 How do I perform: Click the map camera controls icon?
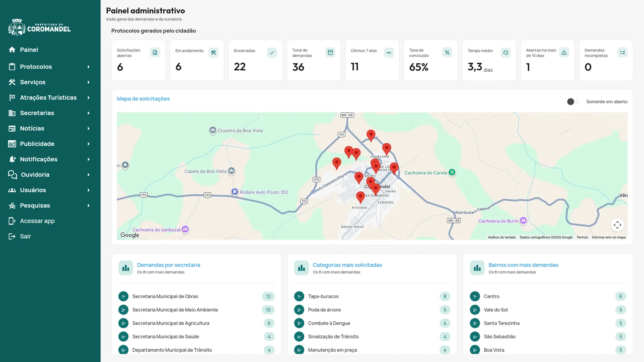click(x=617, y=225)
